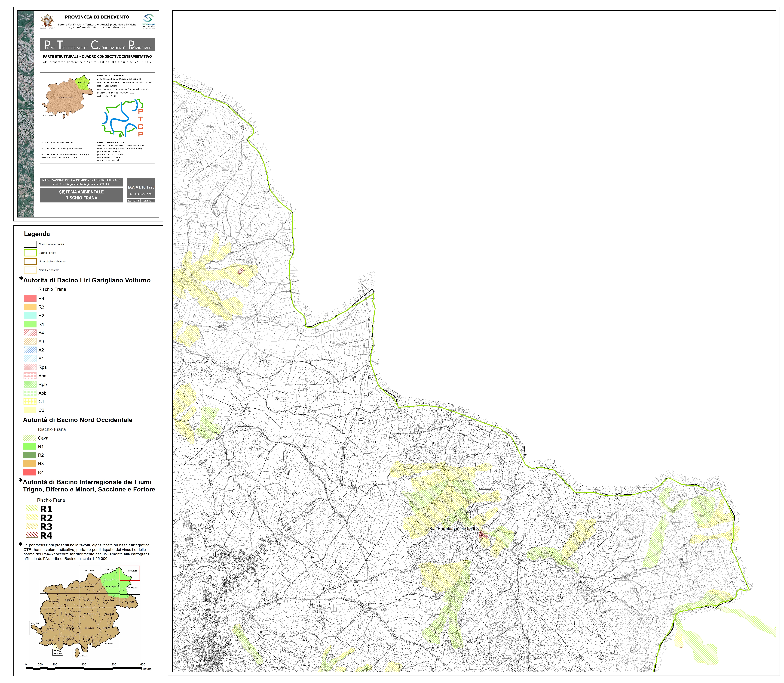Click the Bacino Fortore green outline swatch
This screenshot has width=784, height=683.
pyautogui.click(x=31, y=253)
